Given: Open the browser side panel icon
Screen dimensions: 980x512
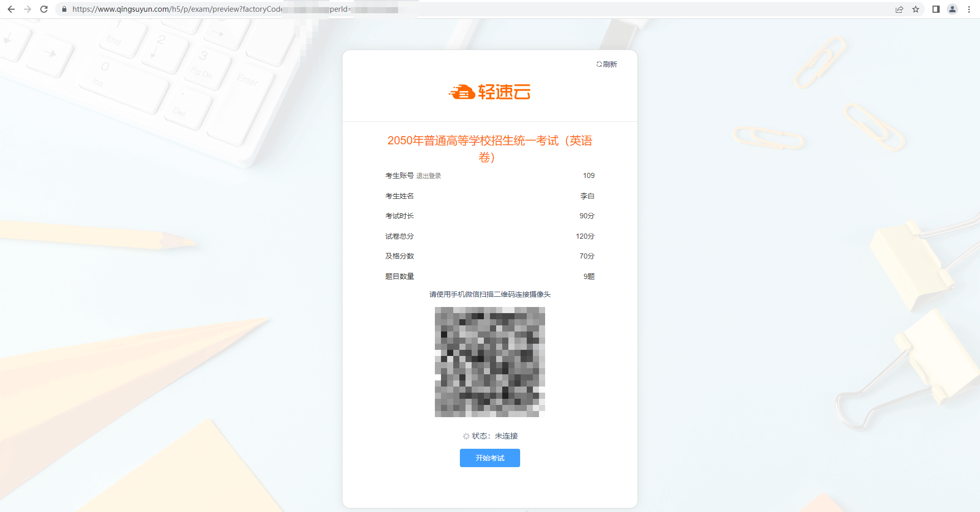Looking at the screenshot, I should [936, 9].
